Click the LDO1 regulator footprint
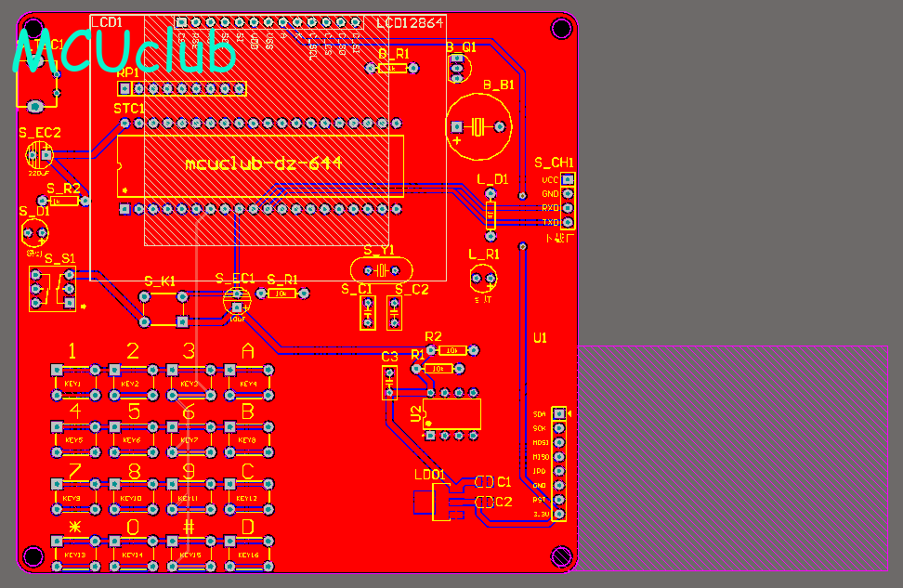 (440, 503)
